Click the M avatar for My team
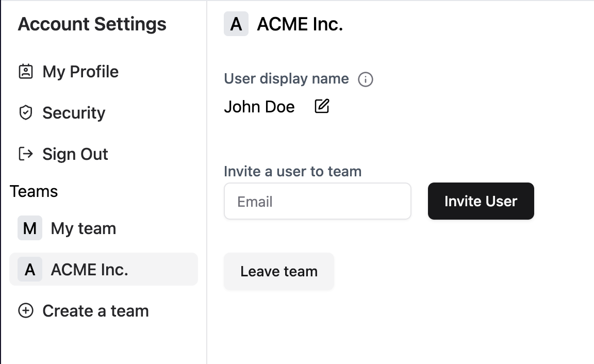Image resolution: width=594 pixels, height=364 pixels. (x=29, y=228)
